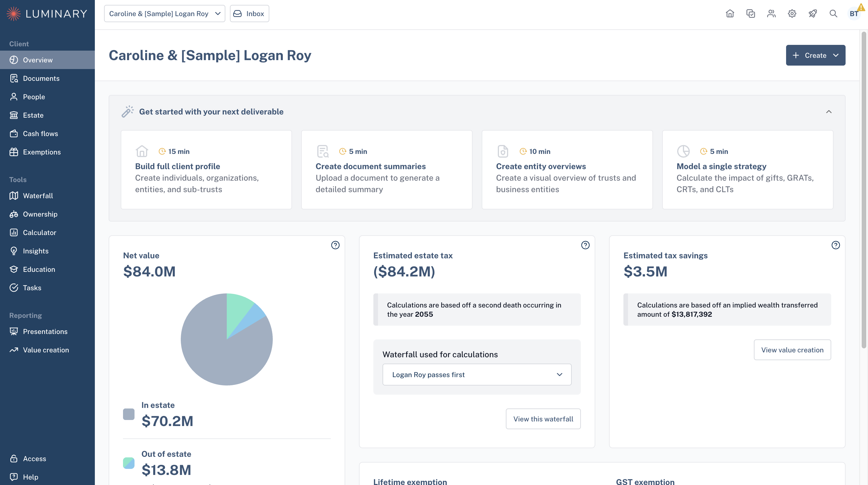The height and width of the screenshot is (485, 868).
Task: Open settings gear in top bar
Action: pos(792,14)
